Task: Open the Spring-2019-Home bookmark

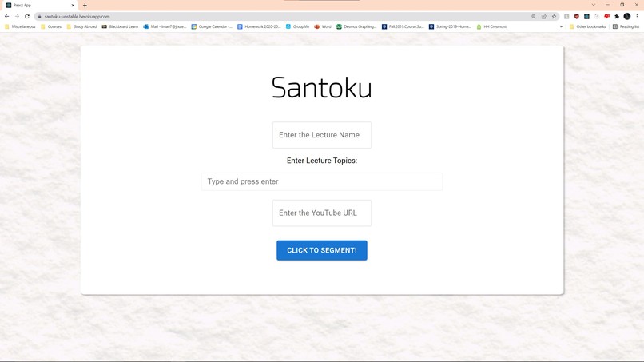Action: (x=450, y=26)
